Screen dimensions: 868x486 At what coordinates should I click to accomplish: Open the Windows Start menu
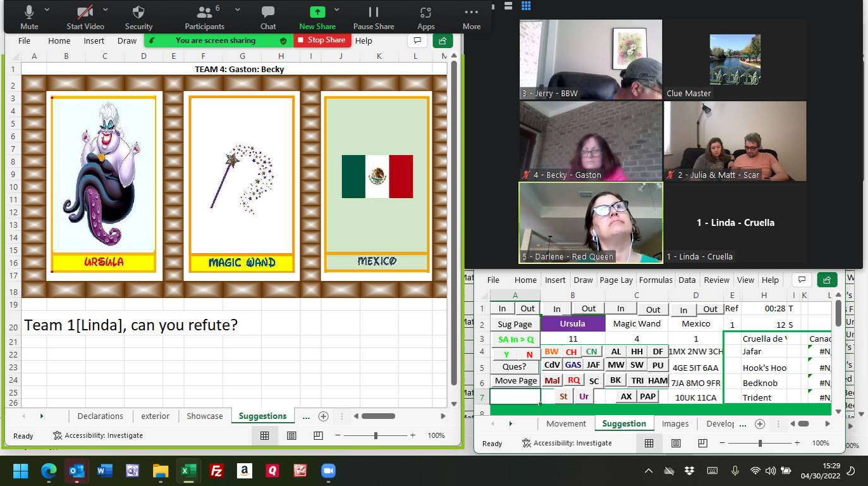pos(21,471)
